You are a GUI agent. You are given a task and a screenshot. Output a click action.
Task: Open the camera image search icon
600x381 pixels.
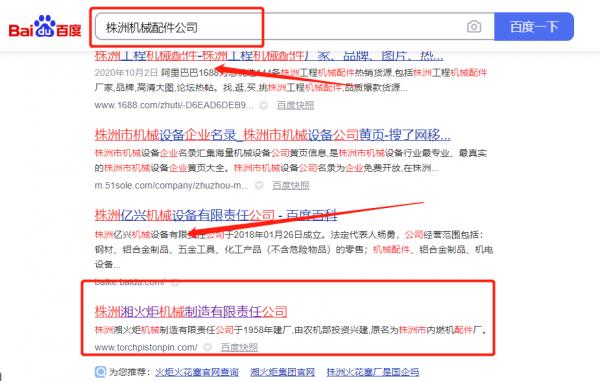point(474,27)
